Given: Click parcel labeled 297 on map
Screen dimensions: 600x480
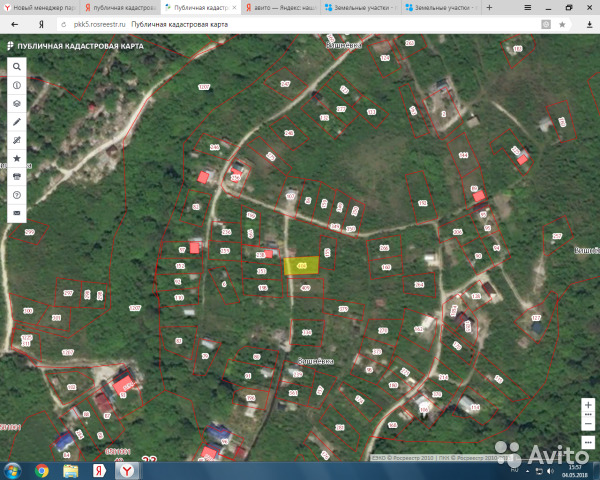Looking at the screenshot, I should pos(68,293).
